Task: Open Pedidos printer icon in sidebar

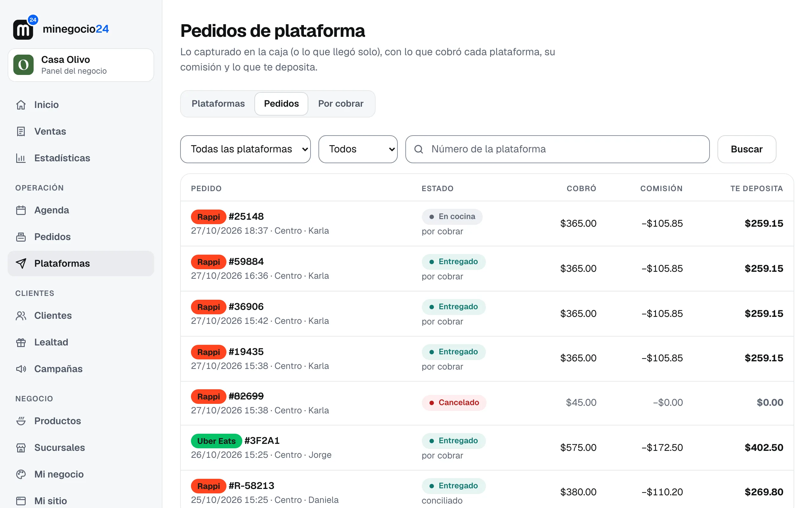Action: 21,237
